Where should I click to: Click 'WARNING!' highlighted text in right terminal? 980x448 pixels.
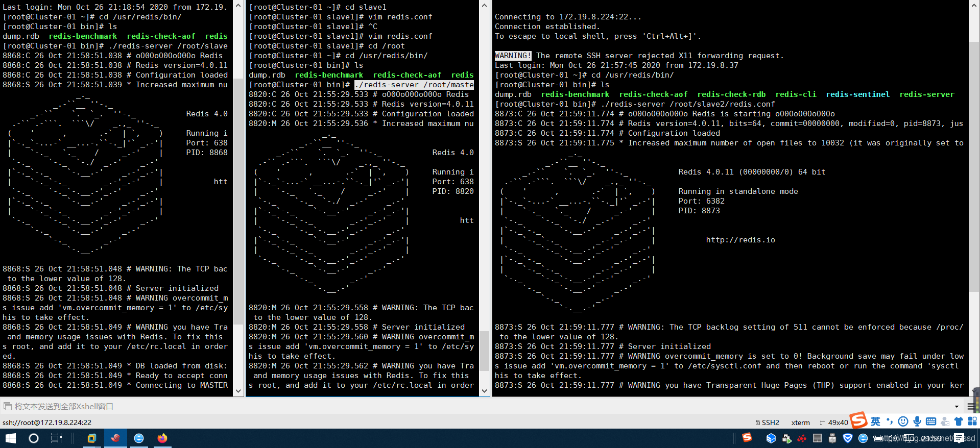(x=513, y=56)
